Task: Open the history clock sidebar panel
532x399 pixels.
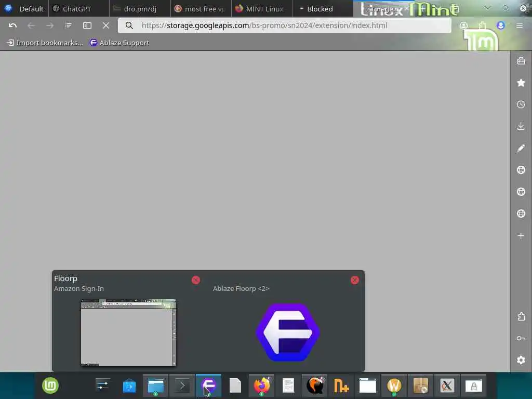Action: [521, 104]
